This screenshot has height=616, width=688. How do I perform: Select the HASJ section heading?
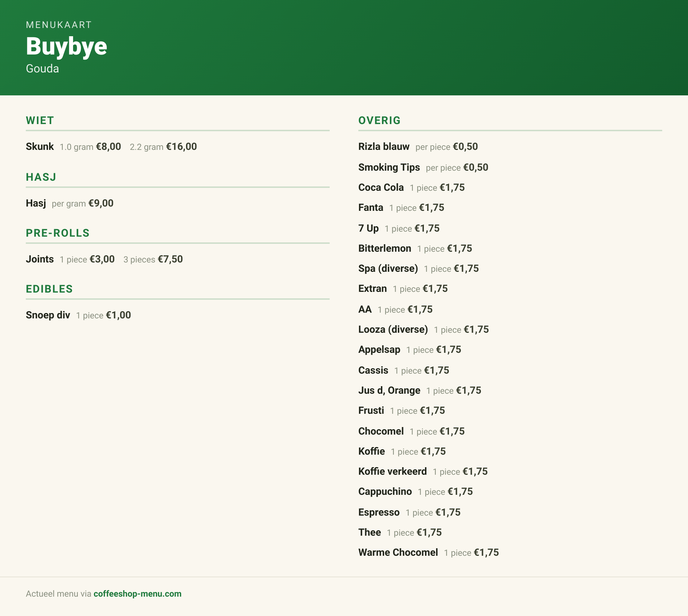click(41, 177)
